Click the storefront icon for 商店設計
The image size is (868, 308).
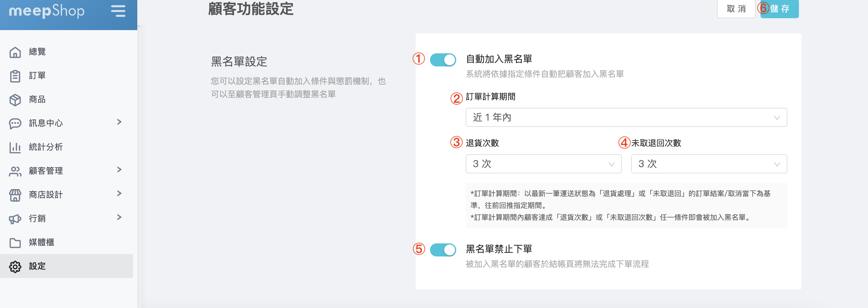pyautogui.click(x=15, y=195)
